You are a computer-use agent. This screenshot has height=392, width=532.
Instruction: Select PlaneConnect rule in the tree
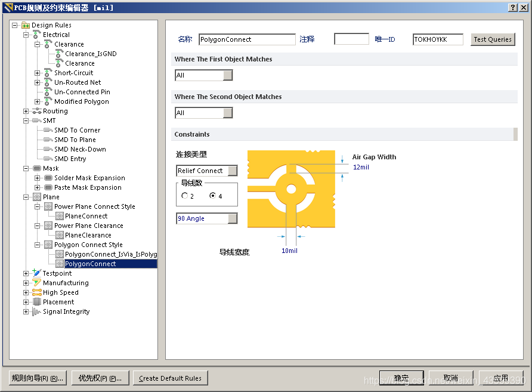point(86,216)
